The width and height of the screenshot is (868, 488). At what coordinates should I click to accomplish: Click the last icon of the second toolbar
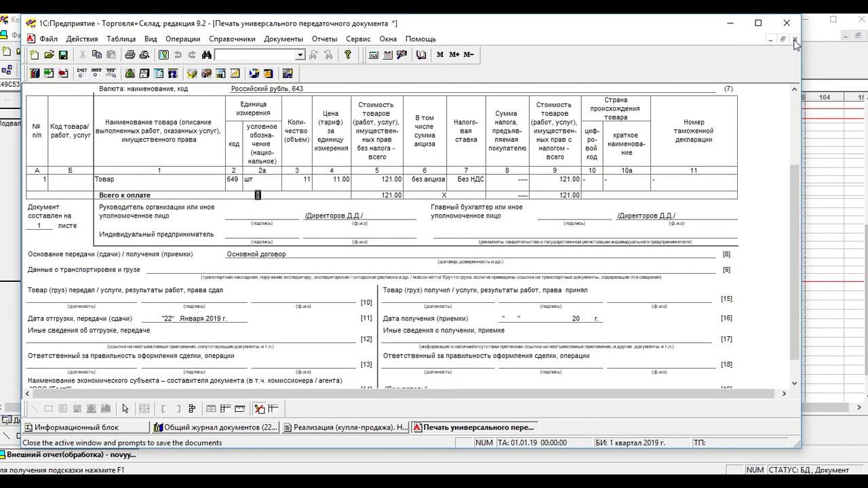(x=288, y=73)
